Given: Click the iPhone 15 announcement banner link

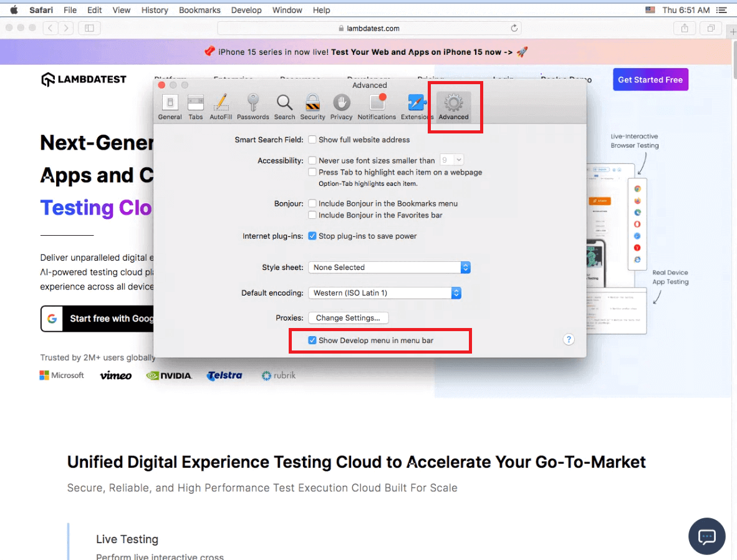Looking at the screenshot, I should 421,52.
